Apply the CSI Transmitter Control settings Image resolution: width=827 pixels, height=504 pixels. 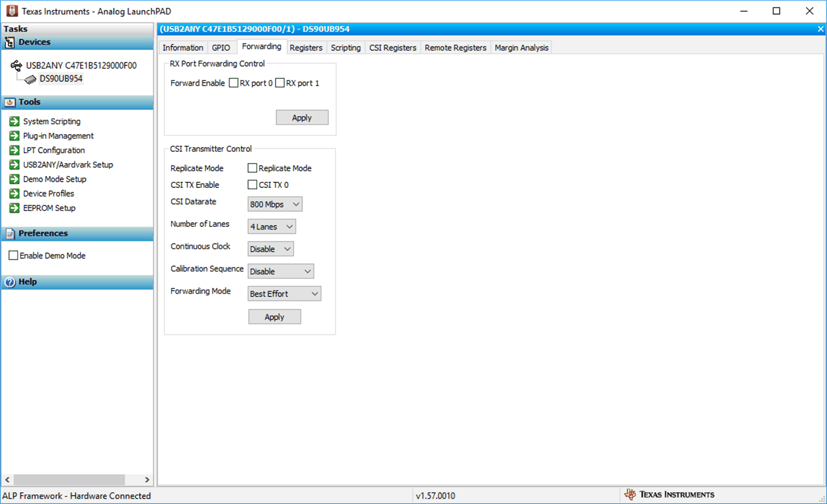tap(275, 316)
